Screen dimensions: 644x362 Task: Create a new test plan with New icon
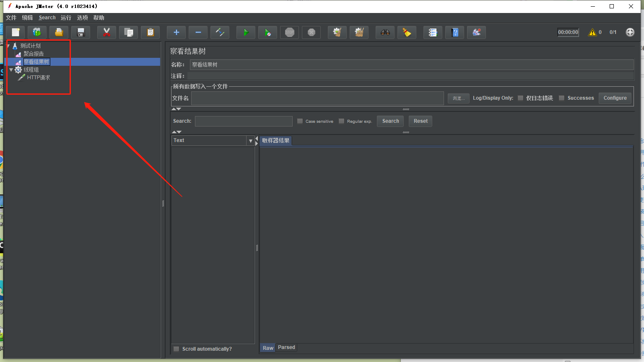coord(16,32)
